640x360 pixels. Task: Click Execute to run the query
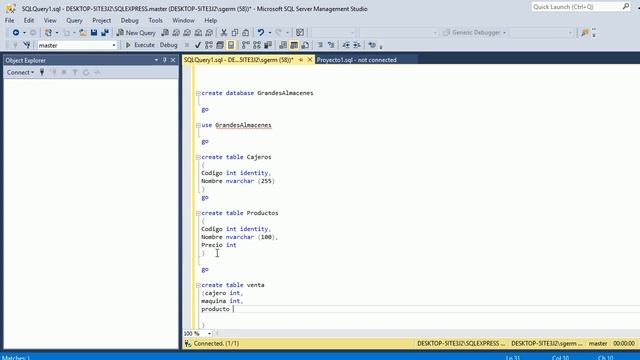[x=140, y=45]
